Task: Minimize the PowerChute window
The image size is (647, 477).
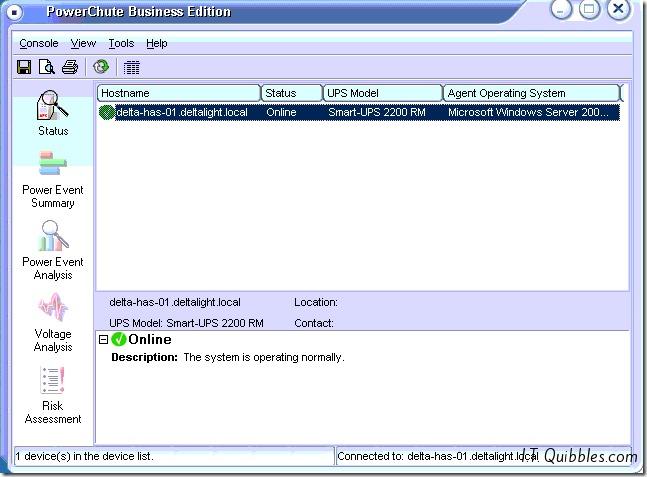Action: tap(561, 9)
